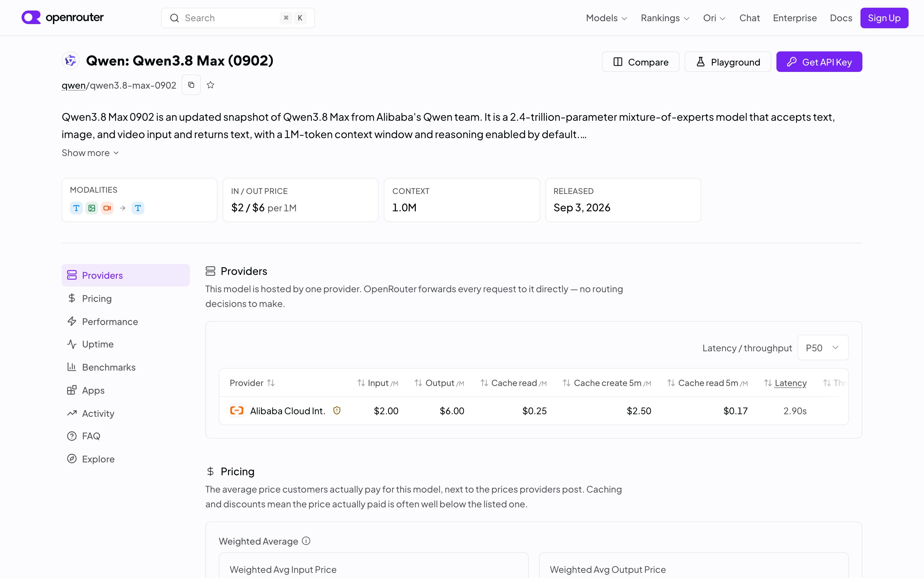Click Alibaba Cloud Int. provider name
The height and width of the screenshot is (578, 924).
point(287,411)
